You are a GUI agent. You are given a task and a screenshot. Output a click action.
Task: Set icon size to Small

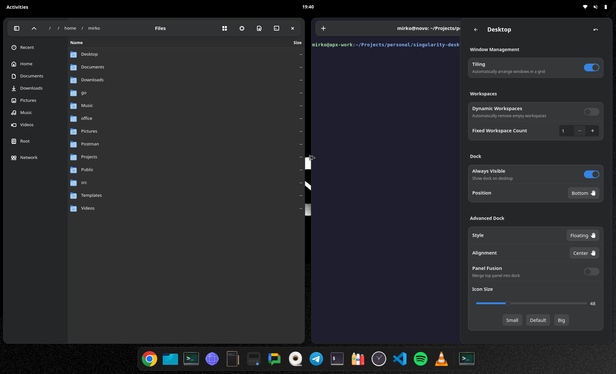(512, 320)
